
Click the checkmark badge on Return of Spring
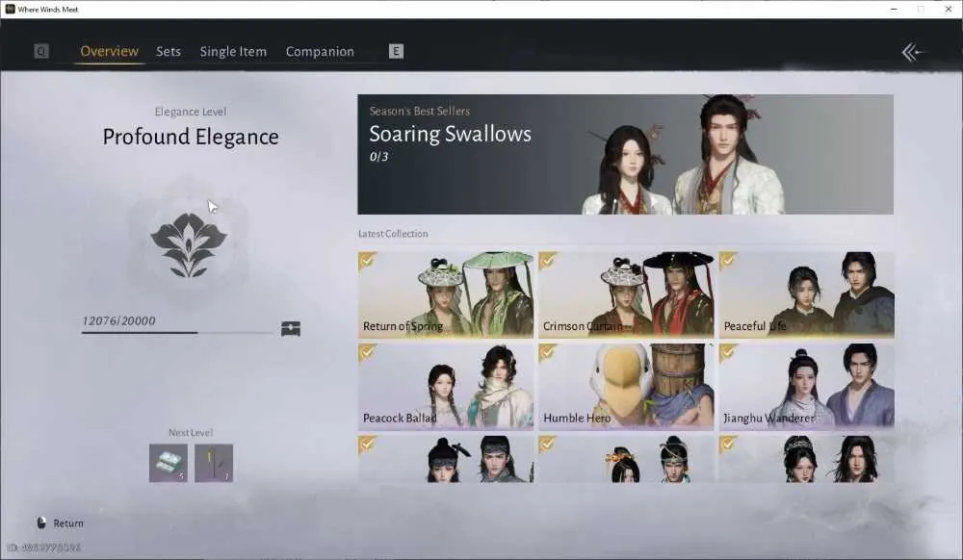pyautogui.click(x=367, y=261)
